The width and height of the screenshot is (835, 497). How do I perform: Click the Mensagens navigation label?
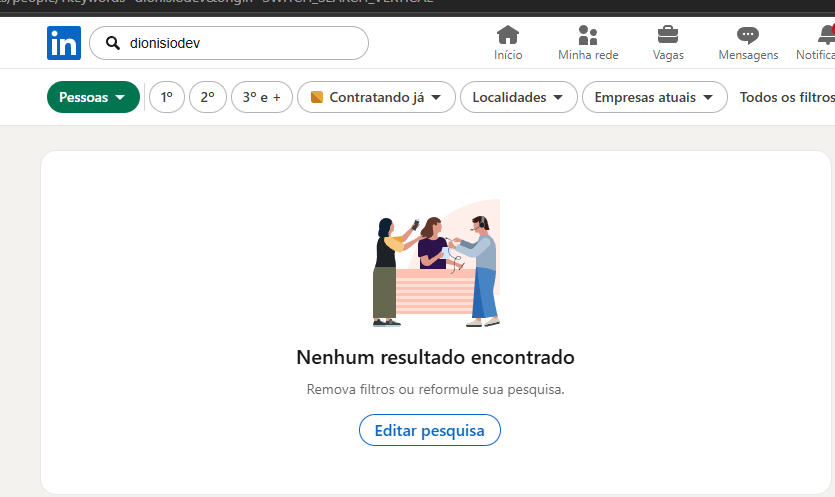click(748, 55)
